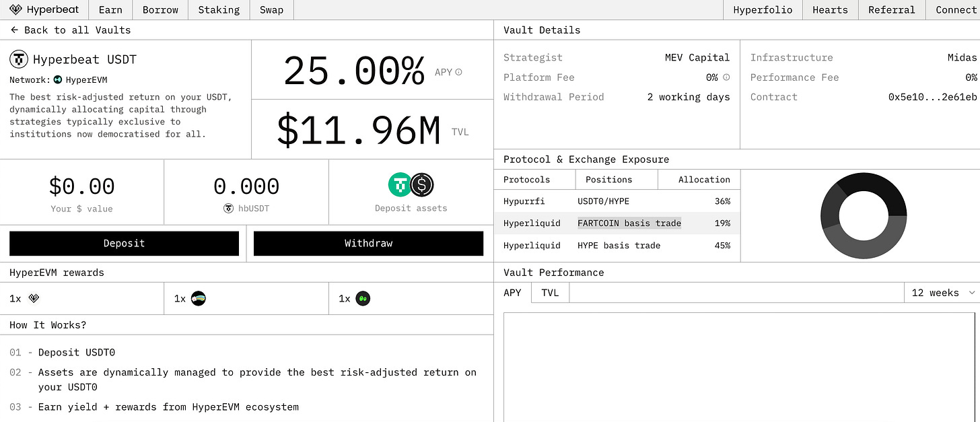The width and height of the screenshot is (980, 422).
Task: Click the 2 working days withdrawal period
Action: [x=689, y=97]
